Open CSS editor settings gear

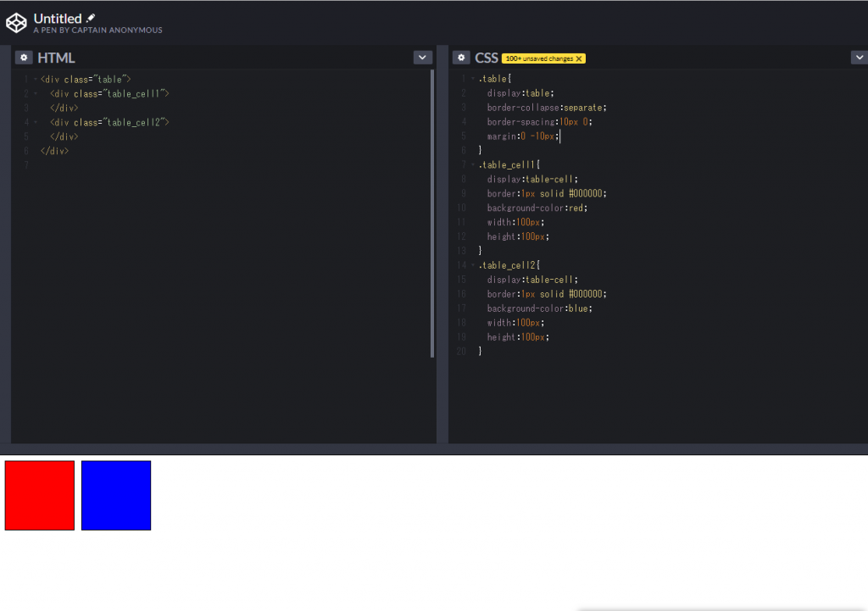click(461, 58)
